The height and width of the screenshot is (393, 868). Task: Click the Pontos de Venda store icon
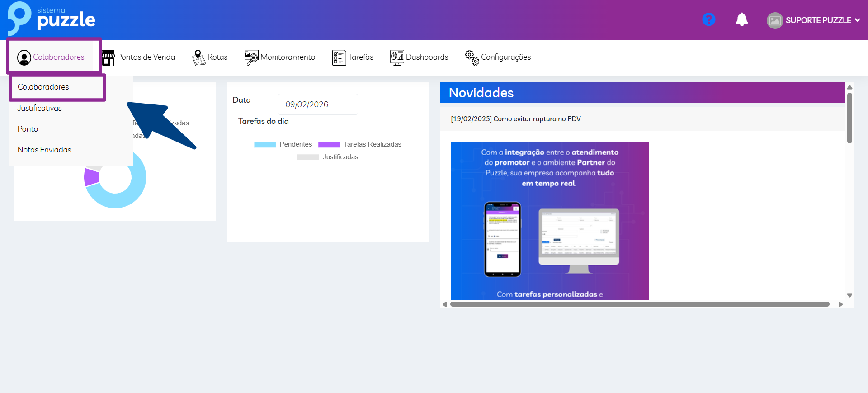(108, 57)
